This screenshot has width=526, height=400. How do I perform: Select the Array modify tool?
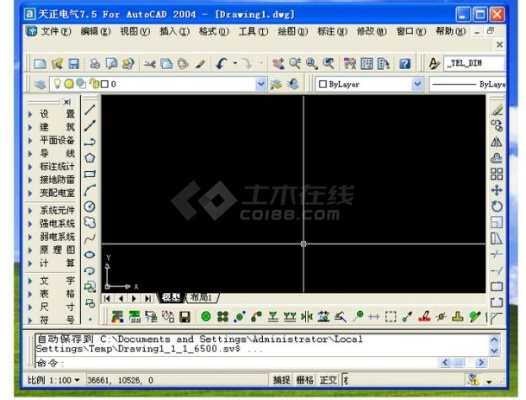pyautogui.click(x=497, y=174)
